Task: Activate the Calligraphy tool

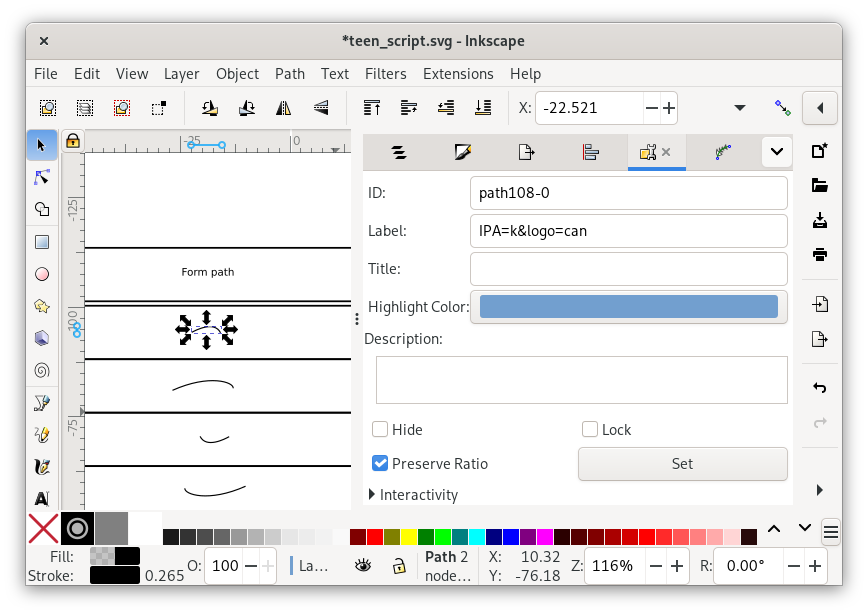Action: coord(41,465)
